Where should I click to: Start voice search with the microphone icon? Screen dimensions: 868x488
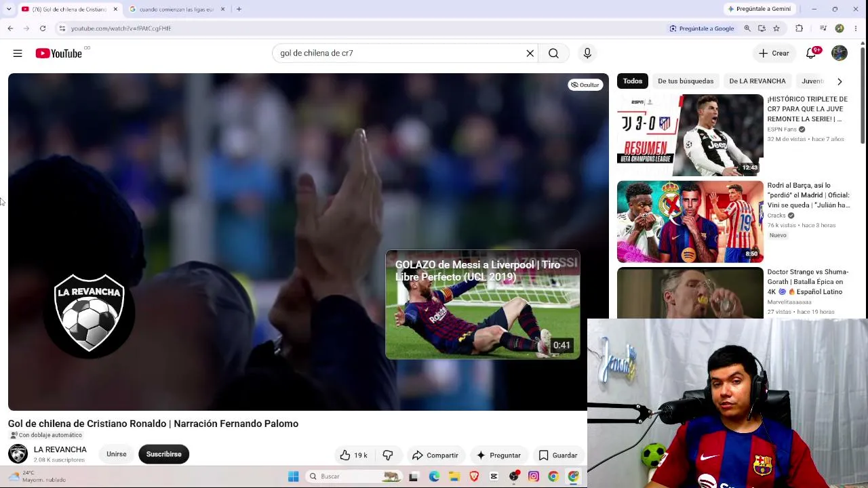587,54
